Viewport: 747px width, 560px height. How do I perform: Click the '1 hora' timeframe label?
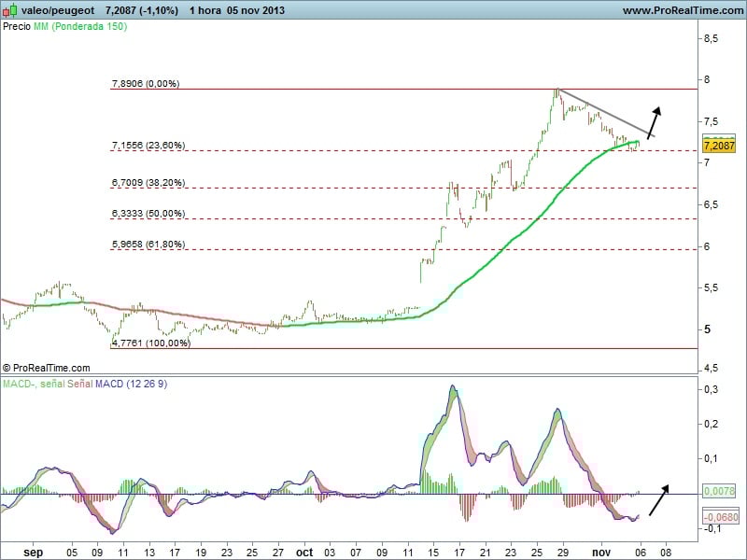204,10
